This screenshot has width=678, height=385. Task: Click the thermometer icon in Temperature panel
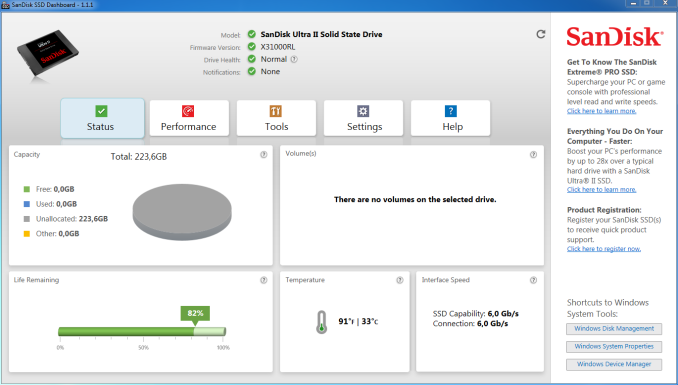[321, 322]
